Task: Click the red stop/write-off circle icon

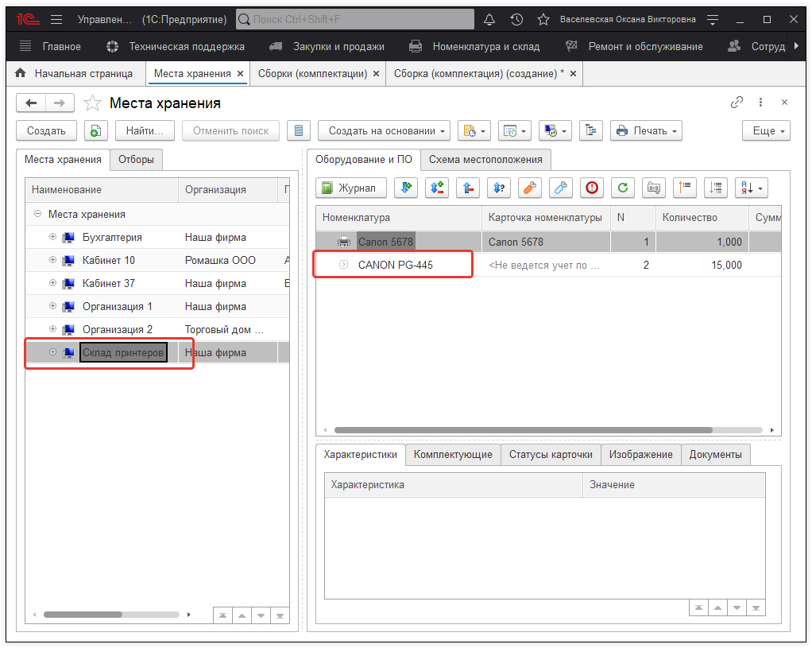Action: pos(591,188)
